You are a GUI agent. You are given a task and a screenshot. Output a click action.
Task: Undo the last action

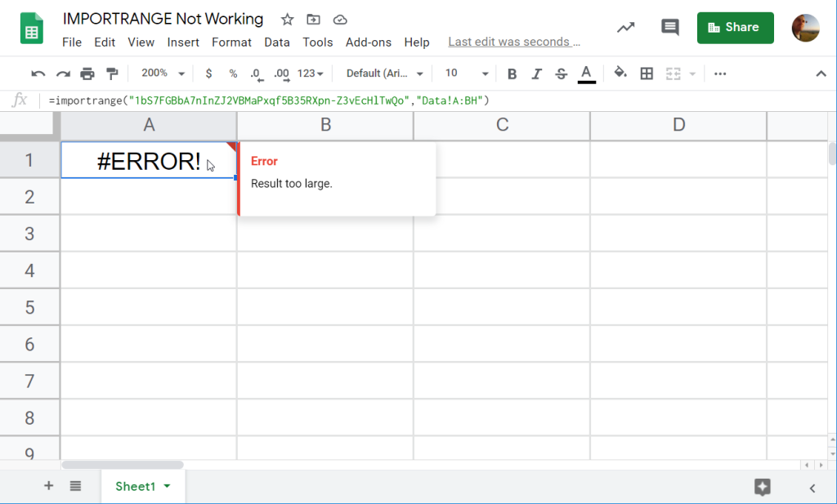(37, 74)
